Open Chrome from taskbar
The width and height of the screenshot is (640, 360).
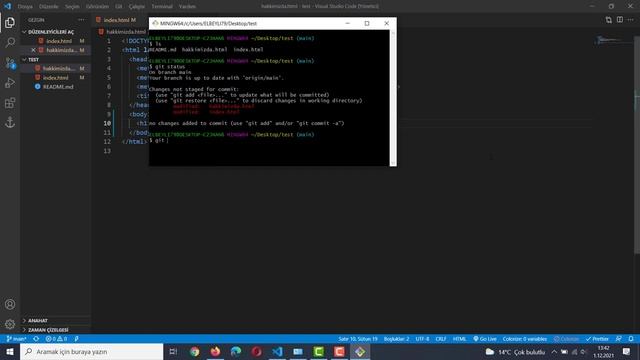coord(195,351)
